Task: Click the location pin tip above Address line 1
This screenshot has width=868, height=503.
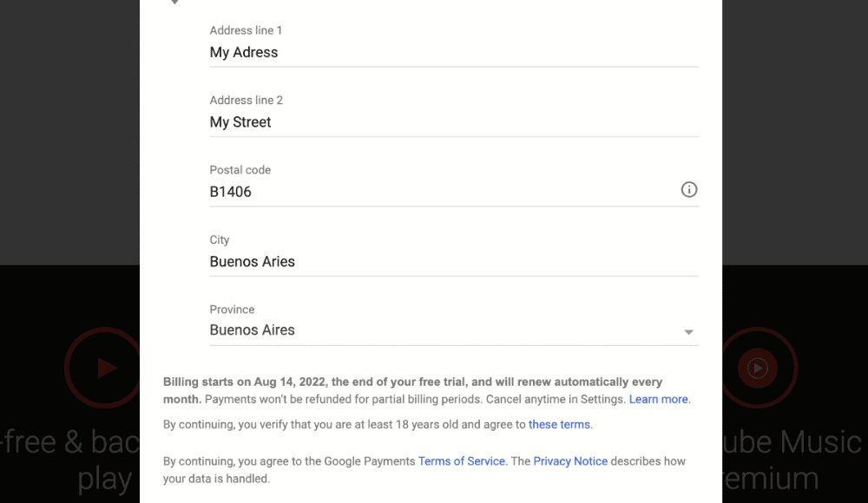Action: click(x=174, y=3)
